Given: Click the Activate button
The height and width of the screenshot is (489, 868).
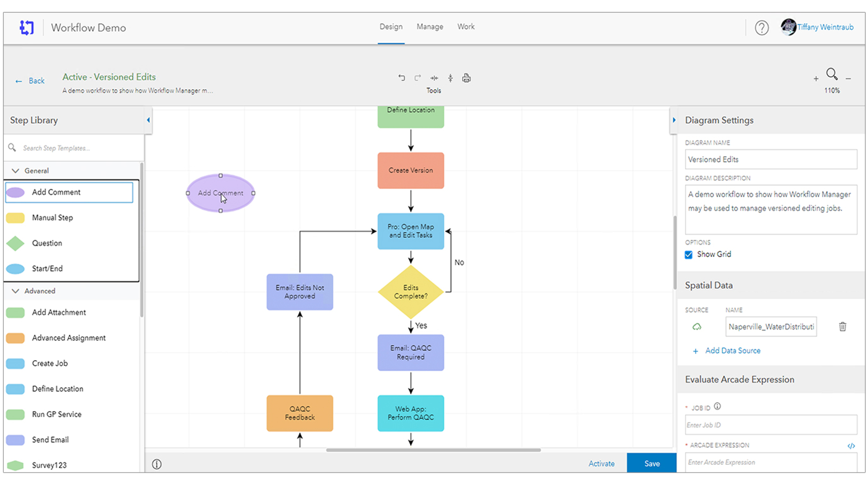Looking at the screenshot, I should (601, 464).
